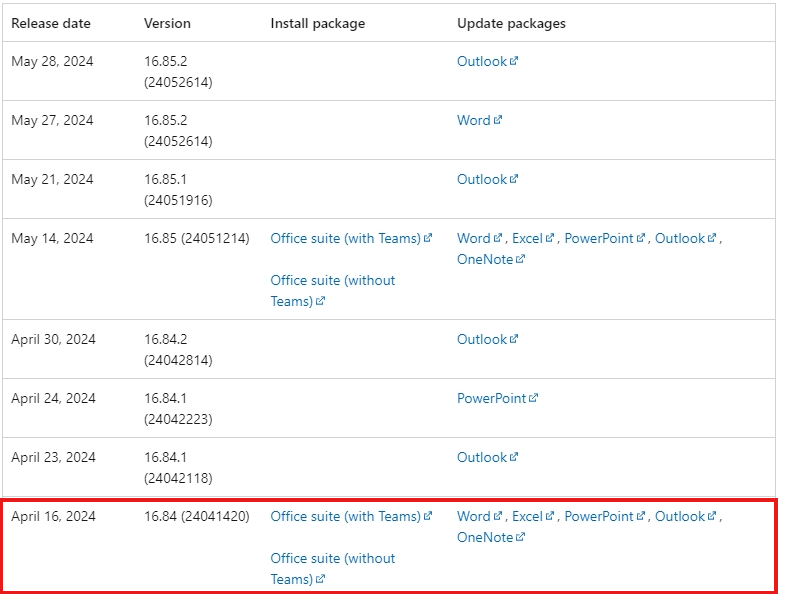Viewport: 785px width, 594px height.
Task: Open the Excel update in the May 14, 2024 row
Action: coord(533,238)
